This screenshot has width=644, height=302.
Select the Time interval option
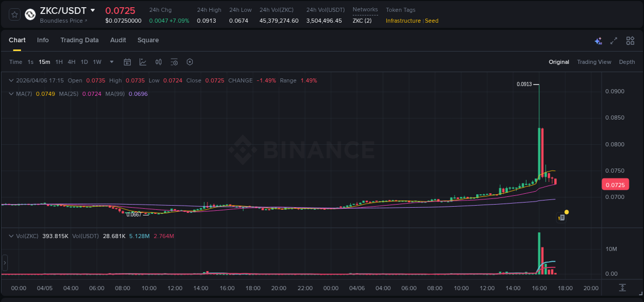tap(16, 62)
